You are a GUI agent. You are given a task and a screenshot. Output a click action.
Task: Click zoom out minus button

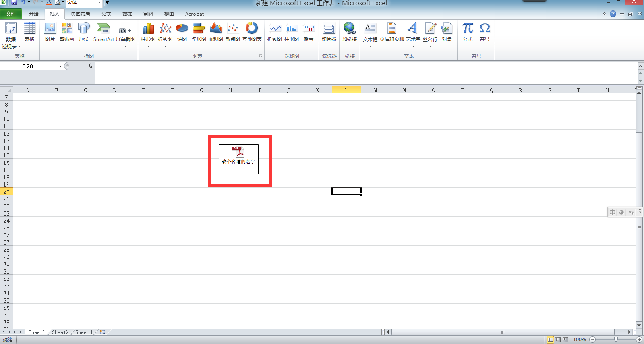[592, 340]
